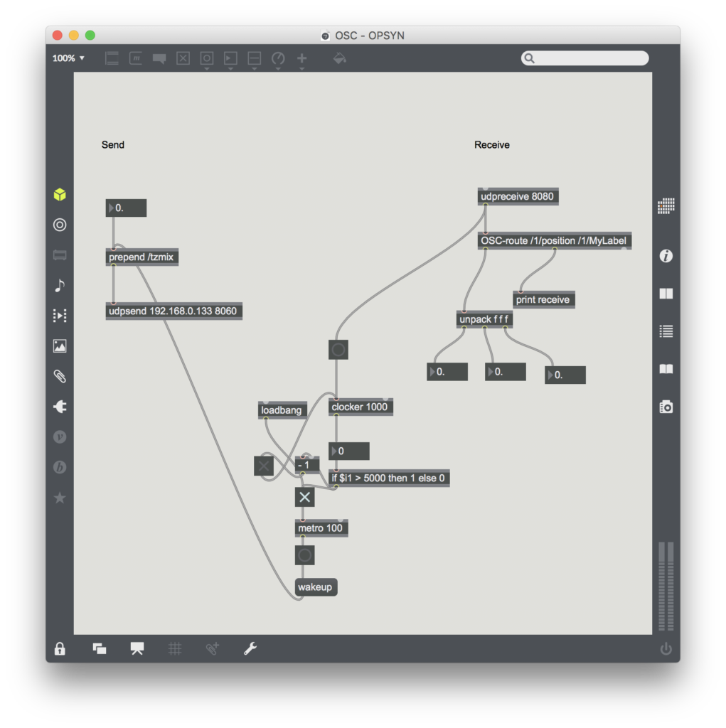Click the audio level meter slider

666,586
